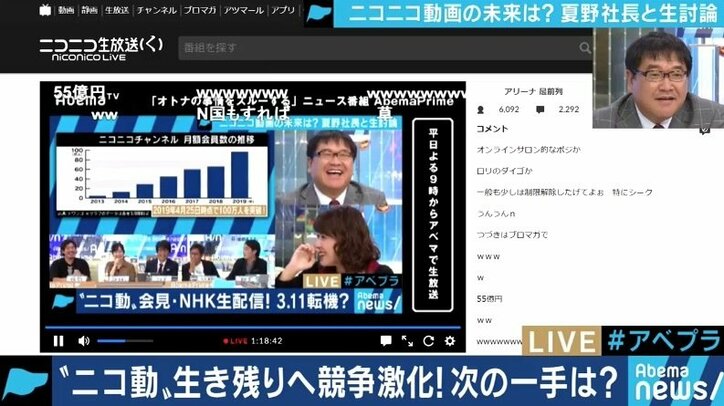Open the アツマール menu item

click(x=243, y=10)
